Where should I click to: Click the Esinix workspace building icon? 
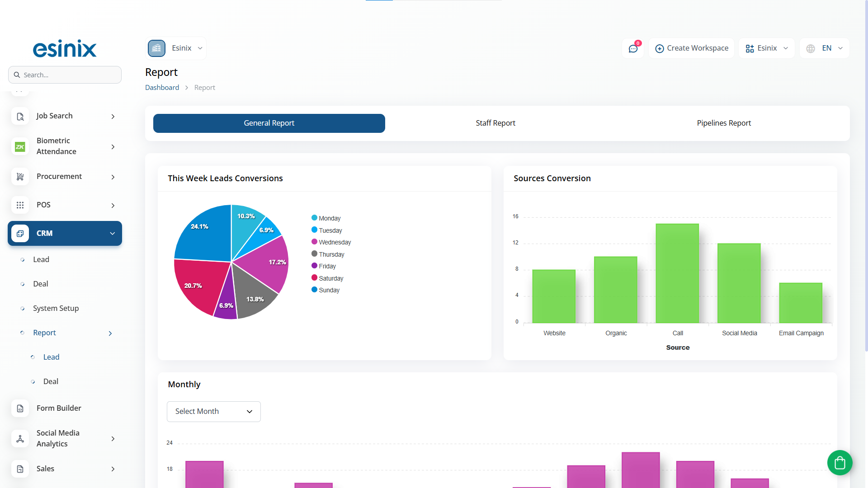pos(156,48)
